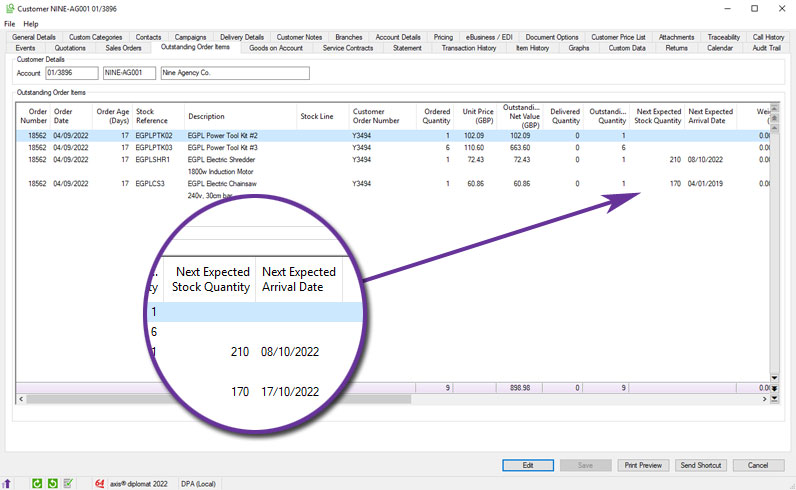
Task: Click the Print Preview button
Action: 643,465
